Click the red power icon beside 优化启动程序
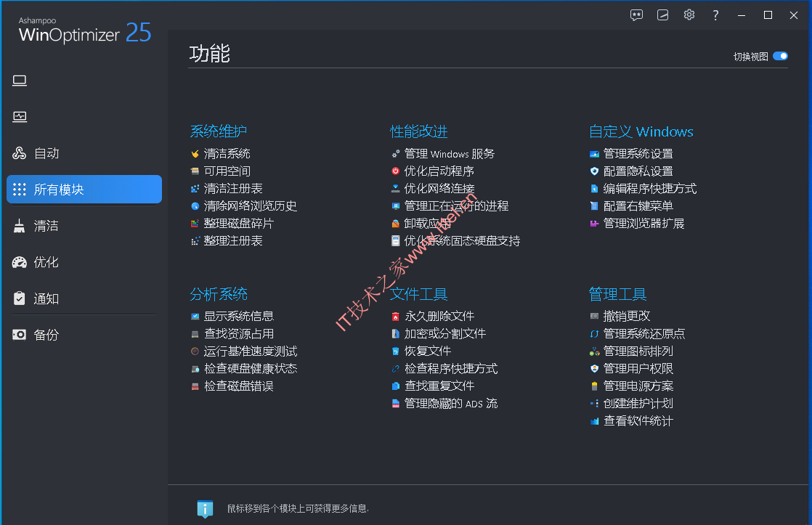Viewport: 812px width, 525px height. [x=396, y=171]
